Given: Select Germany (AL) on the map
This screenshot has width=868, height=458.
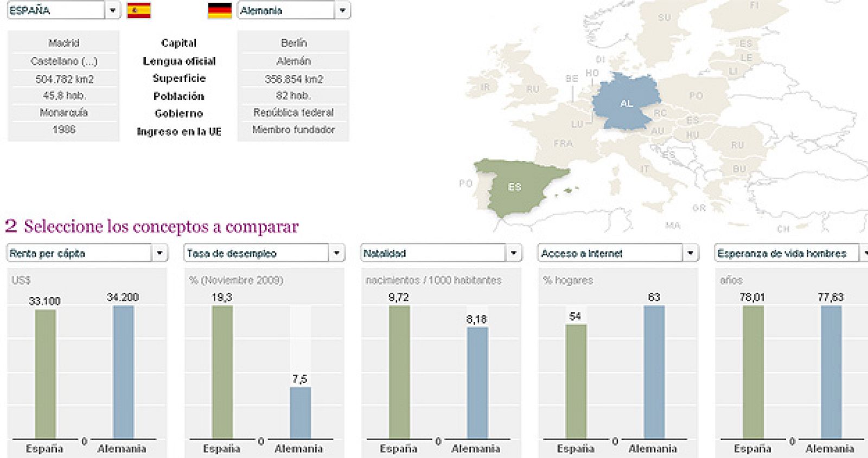Looking at the screenshot, I should [626, 103].
